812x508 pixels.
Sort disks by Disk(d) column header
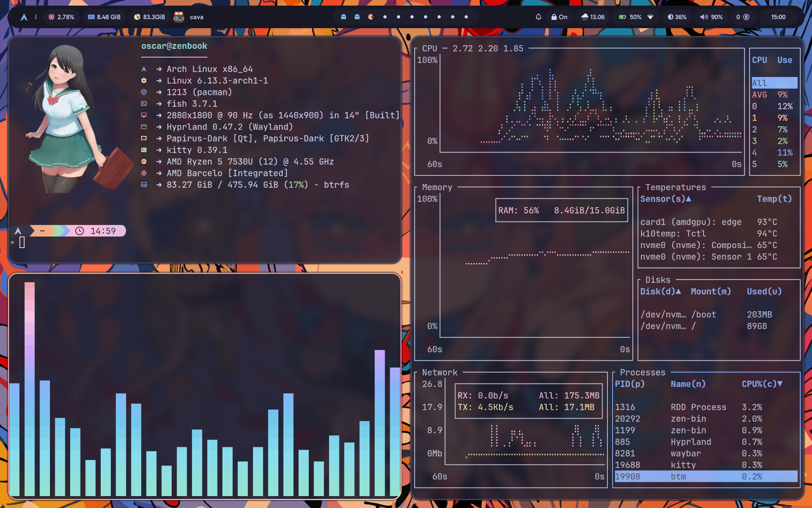pyautogui.click(x=661, y=291)
